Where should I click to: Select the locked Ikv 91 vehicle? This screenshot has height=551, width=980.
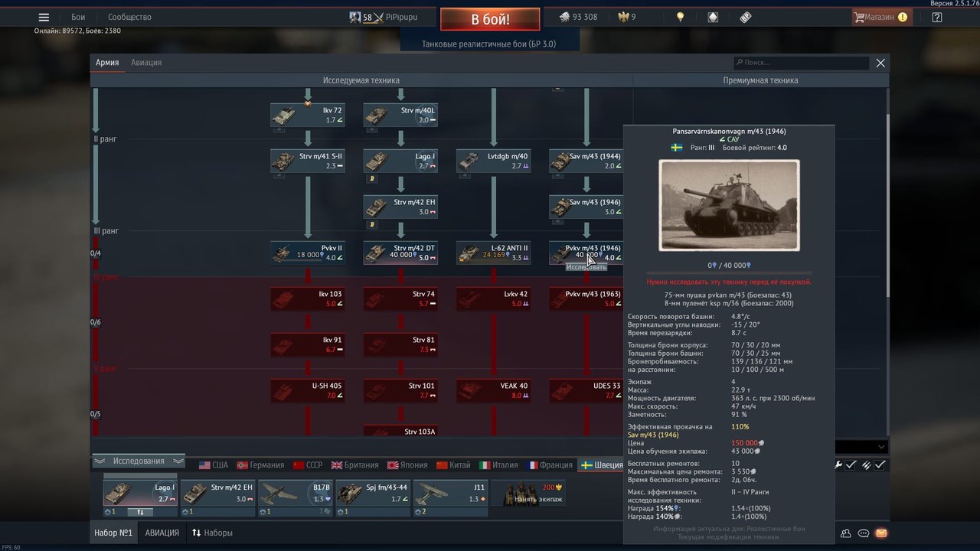tap(308, 345)
